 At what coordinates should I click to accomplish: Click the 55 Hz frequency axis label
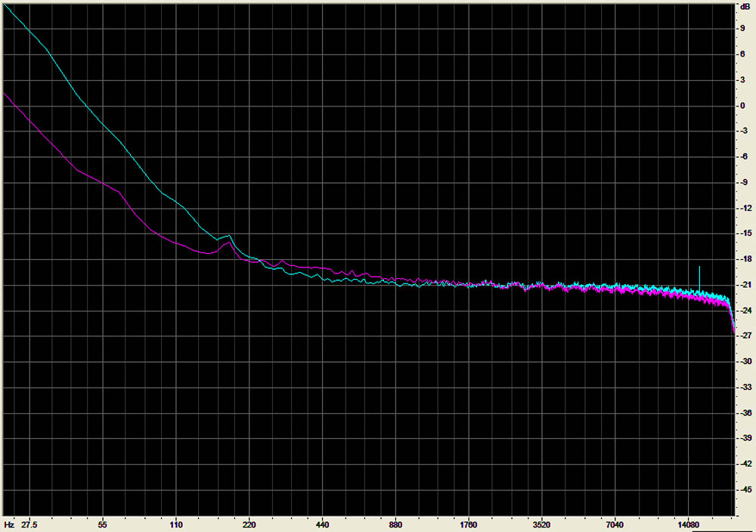pos(102,524)
